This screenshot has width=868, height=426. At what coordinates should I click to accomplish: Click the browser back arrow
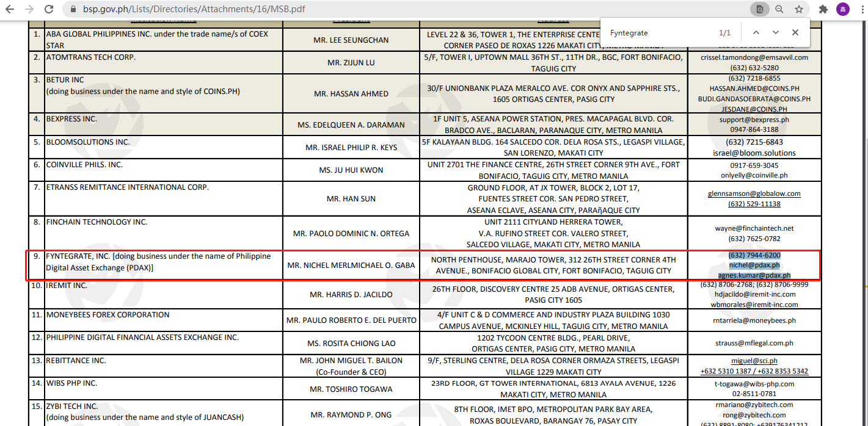click(x=10, y=9)
